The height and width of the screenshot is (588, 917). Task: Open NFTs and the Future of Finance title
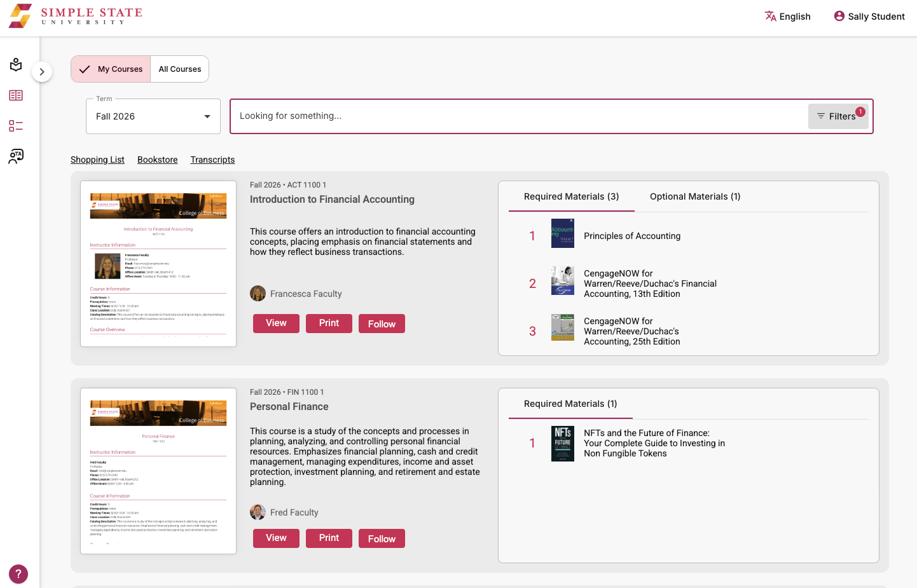coord(654,443)
